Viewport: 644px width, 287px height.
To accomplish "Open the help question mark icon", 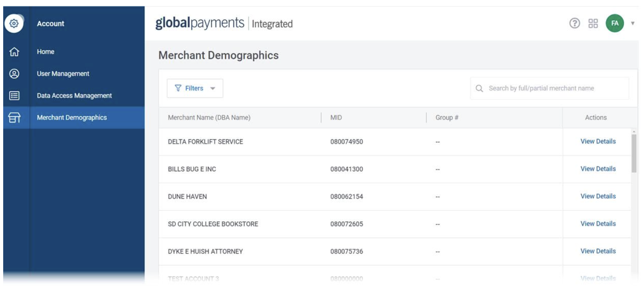I will pos(574,23).
